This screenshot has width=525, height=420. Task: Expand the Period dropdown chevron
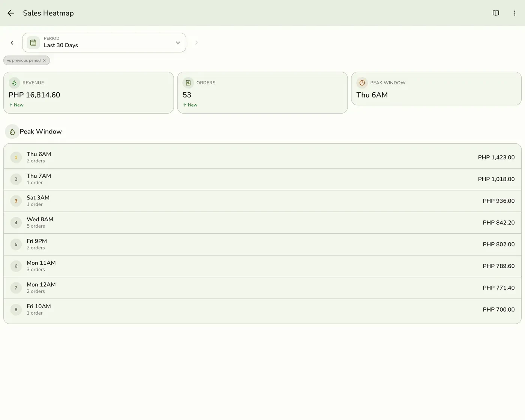pos(178,43)
